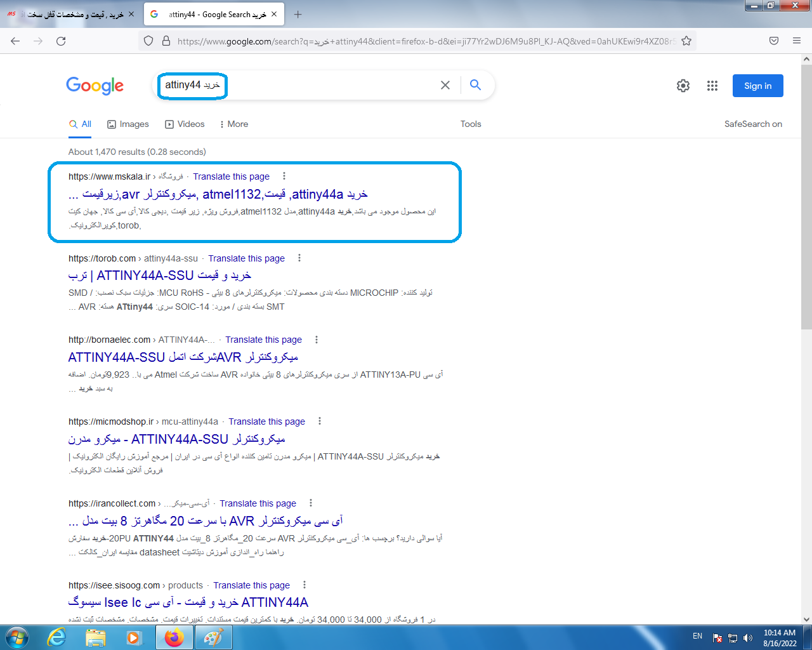Open Windows Media Player taskbar icon

(x=134, y=637)
